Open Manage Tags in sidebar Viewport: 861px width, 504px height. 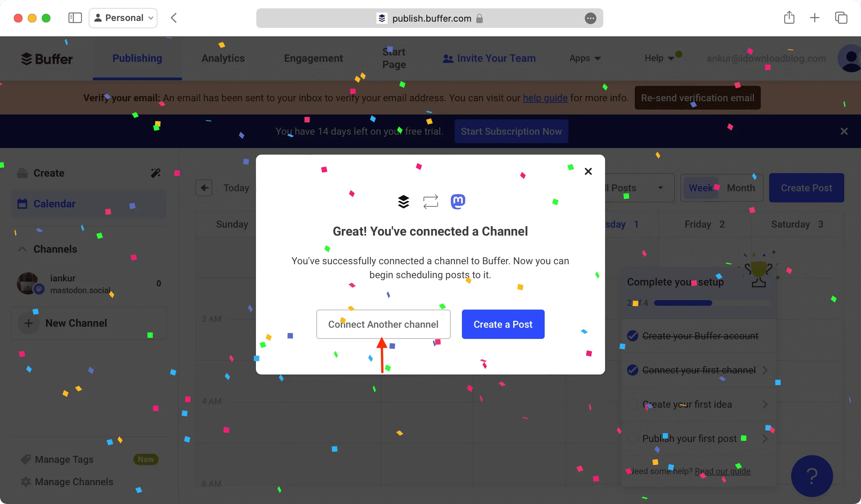(x=64, y=459)
